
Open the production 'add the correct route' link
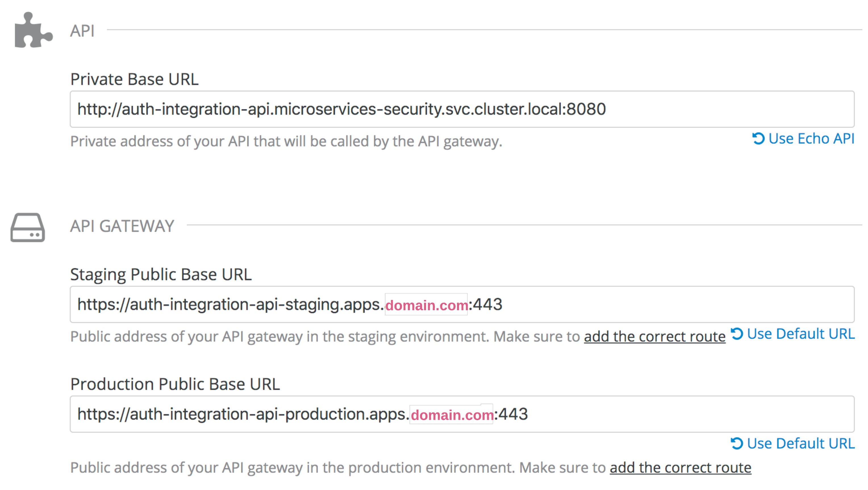[x=680, y=468]
